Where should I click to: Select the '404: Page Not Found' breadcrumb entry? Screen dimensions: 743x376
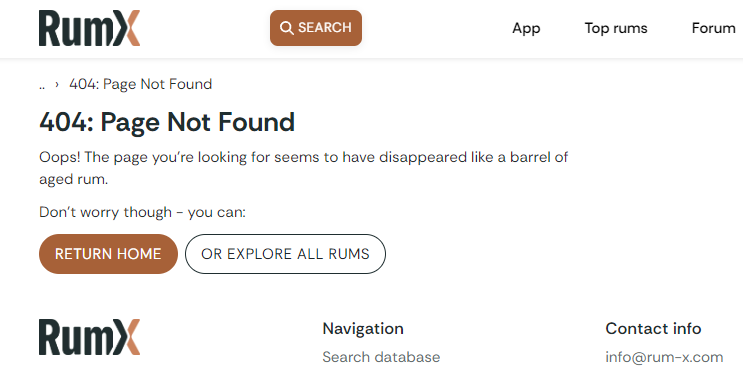click(x=141, y=84)
